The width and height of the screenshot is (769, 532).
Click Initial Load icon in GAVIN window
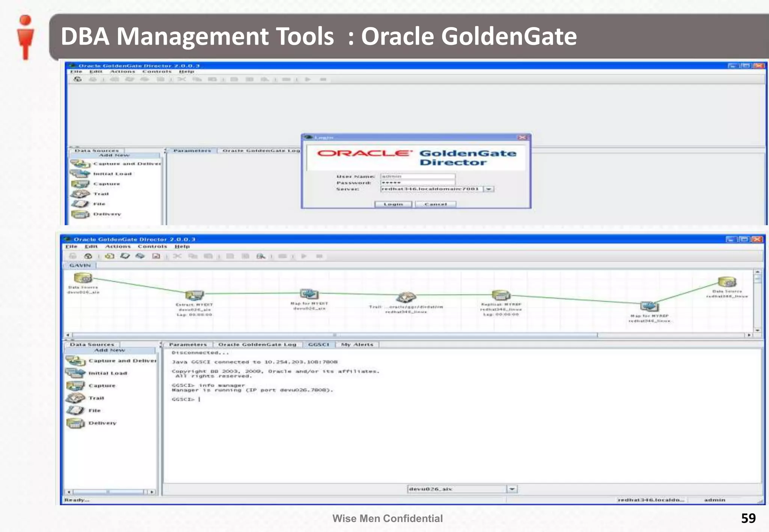[x=75, y=373]
